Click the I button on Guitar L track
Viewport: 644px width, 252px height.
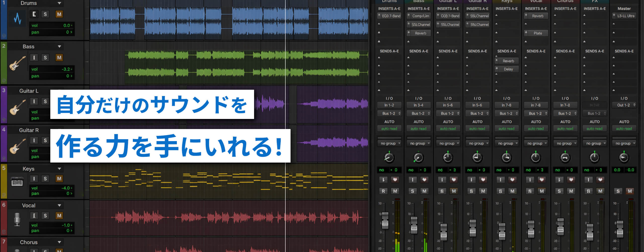(x=34, y=101)
